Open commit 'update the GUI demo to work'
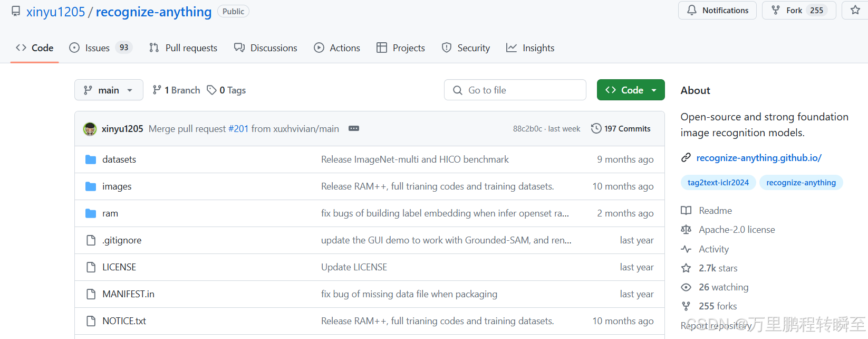The image size is (868, 339). click(x=446, y=240)
